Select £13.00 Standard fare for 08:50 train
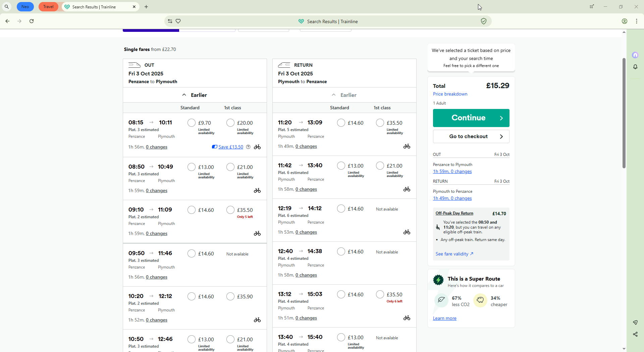 pyautogui.click(x=192, y=167)
